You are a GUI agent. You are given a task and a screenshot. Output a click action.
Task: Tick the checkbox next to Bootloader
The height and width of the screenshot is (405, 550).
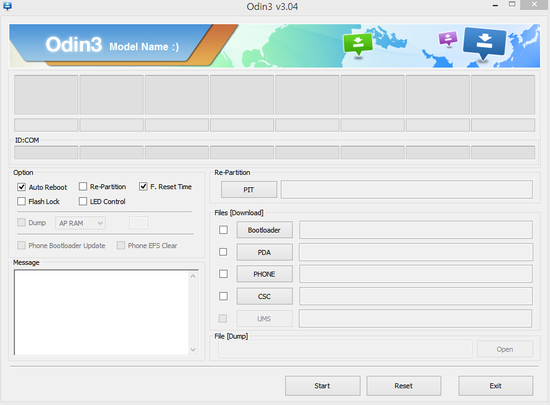pos(223,230)
